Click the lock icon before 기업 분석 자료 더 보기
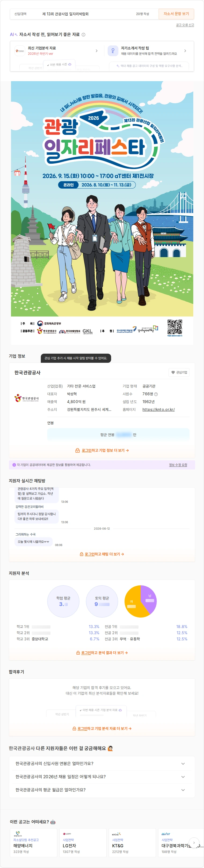 [x=74, y=729]
